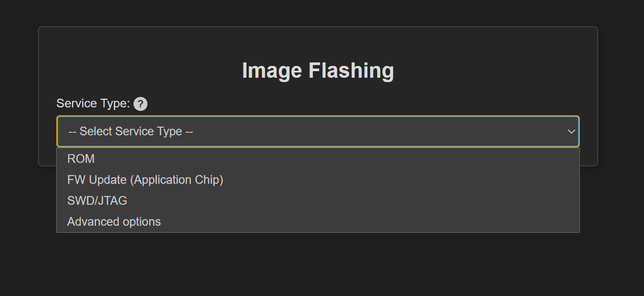Collapse the service type list via arrow

(571, 131)
